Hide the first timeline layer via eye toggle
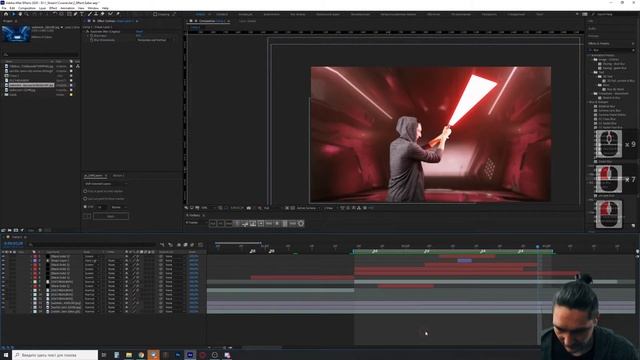 point(3,256)
